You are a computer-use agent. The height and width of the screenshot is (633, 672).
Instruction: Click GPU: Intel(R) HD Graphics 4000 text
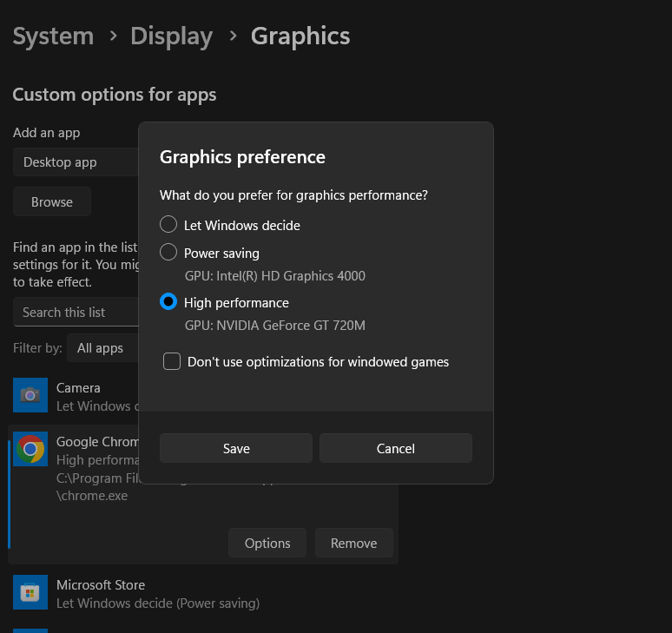tap(274, 275)
